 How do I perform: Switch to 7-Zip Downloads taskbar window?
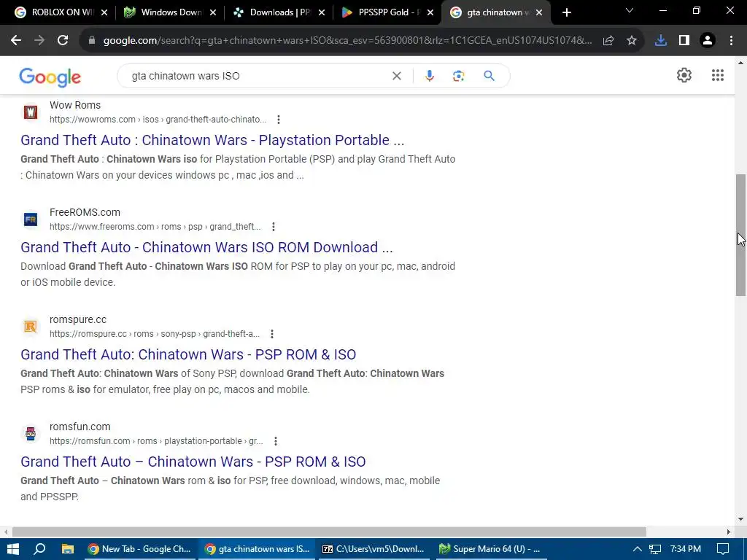(373, 549)
